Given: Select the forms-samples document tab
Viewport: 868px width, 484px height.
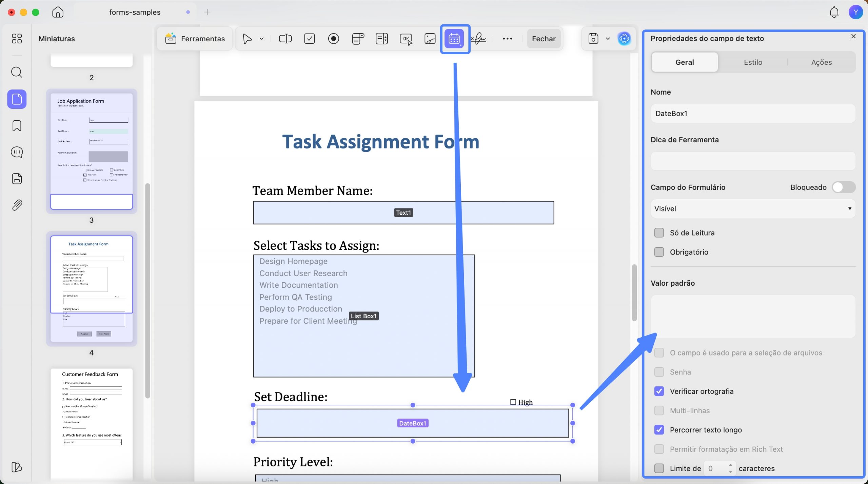Looking at the screenshot, I should [x=135, y=12].
